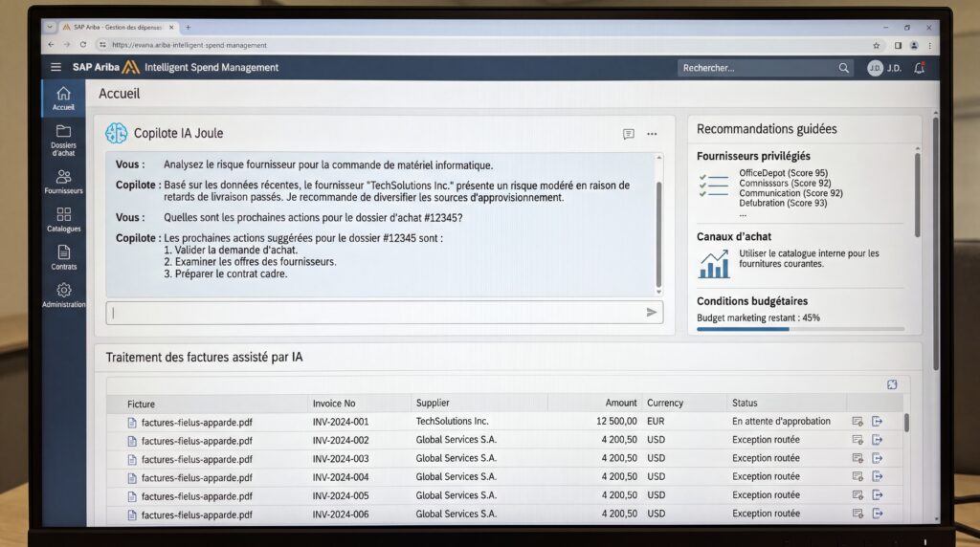Bookmark the page with the star icon
Viewport: 980px width, 547px height.
(x=877, y=46)
